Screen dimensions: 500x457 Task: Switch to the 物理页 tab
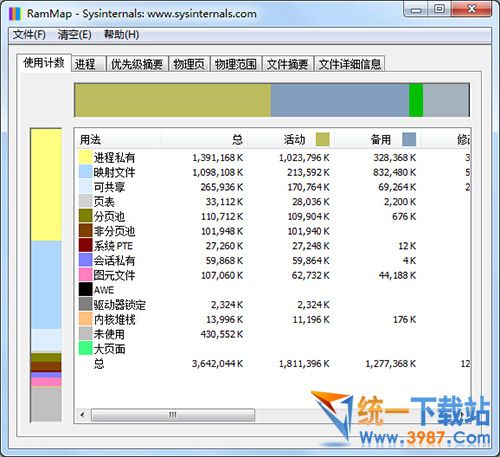point(189,64)
